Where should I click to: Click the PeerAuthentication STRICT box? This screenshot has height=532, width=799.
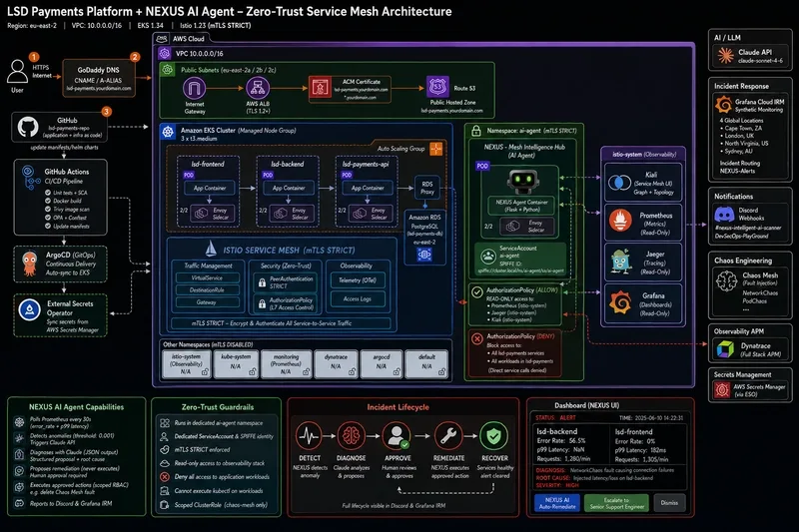tap(285, 282)
